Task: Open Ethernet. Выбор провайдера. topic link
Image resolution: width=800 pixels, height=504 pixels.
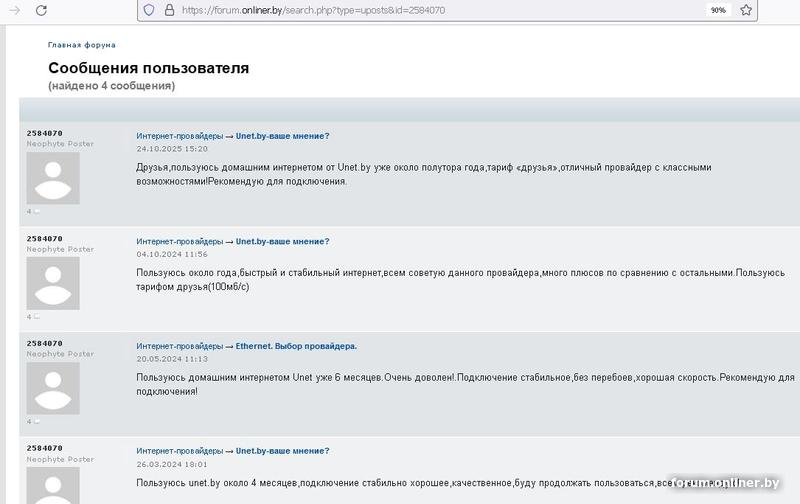Action: tap(296, 346)
